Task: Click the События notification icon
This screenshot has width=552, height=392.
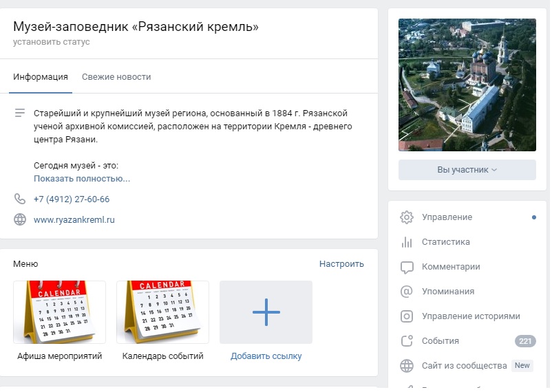Action: tap(407, 341)
